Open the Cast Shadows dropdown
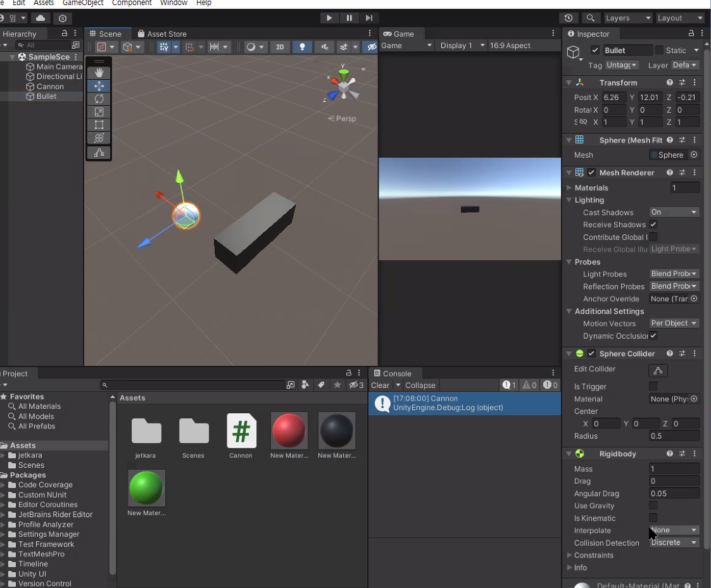The height and width of the screenshot is (588, 711). [x=674, y=212]
